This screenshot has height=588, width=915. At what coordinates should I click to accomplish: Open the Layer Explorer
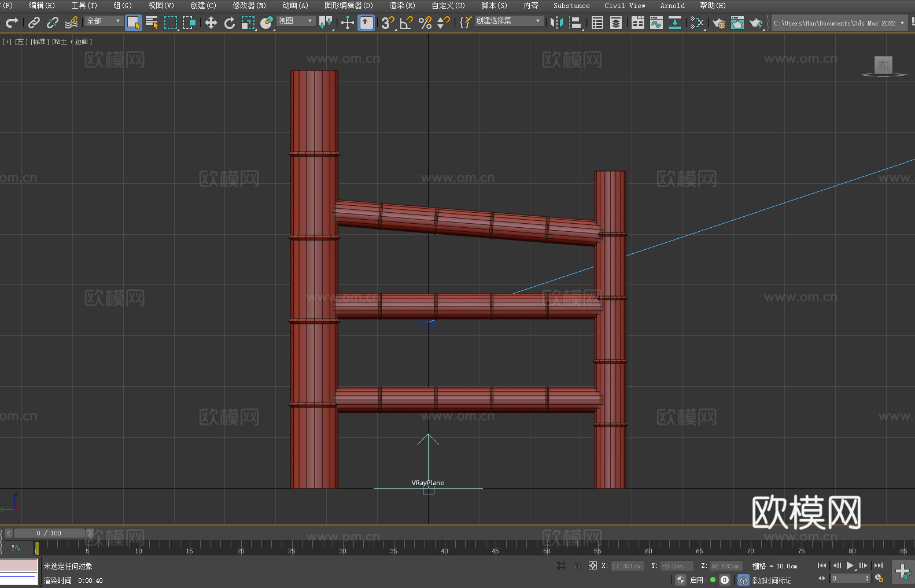pyautogui.click(x=616, y=23)
